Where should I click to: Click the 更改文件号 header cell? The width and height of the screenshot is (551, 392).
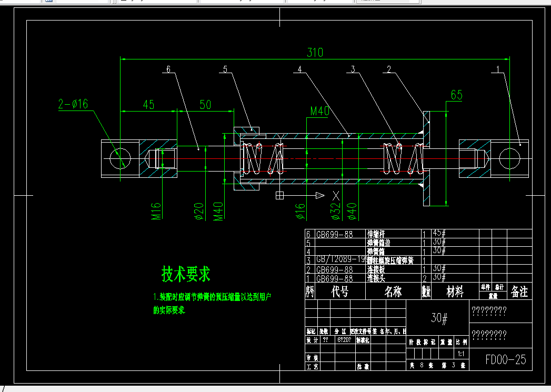tap(360, 331)
